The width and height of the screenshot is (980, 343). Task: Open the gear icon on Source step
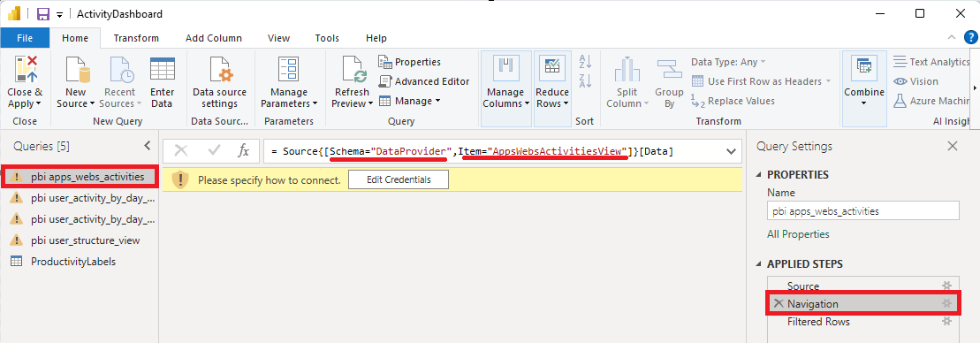tap(947, 286)
